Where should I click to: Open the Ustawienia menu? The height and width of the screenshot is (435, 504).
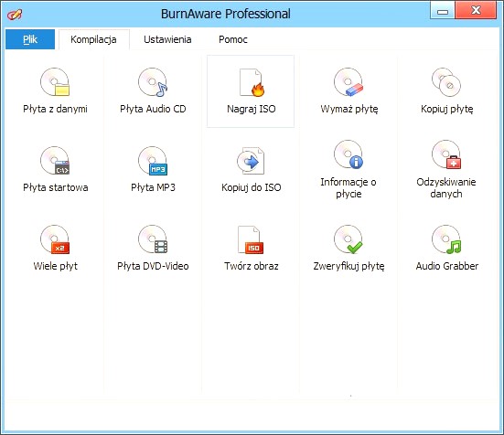pos(167,39)
